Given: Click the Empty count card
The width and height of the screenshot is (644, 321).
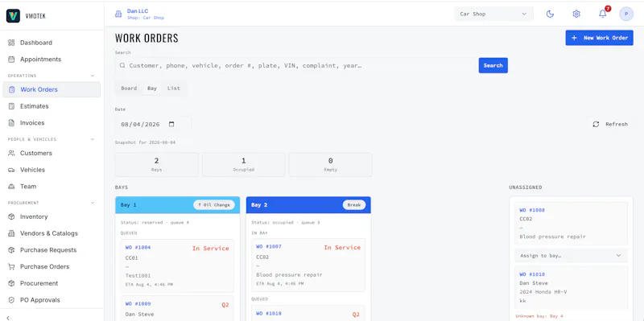Looking at the screenshot, I should coord(331,165).
